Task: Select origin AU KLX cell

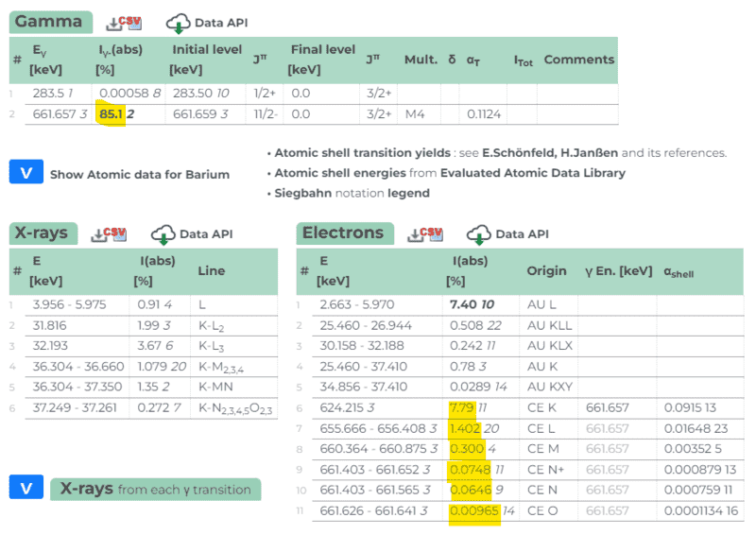Action: [x=550, y=346]
